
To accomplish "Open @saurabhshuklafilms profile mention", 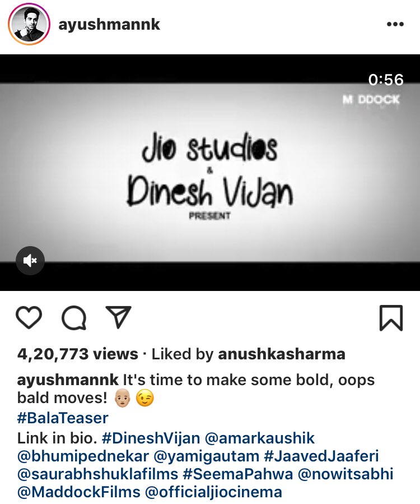I will tap(97, 474).
